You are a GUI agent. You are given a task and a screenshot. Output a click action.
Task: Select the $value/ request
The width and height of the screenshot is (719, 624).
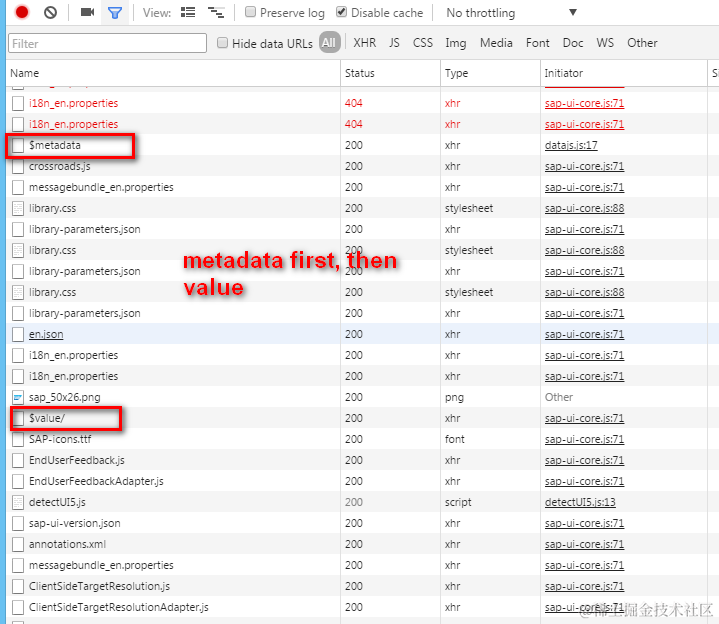coord(47,418)
